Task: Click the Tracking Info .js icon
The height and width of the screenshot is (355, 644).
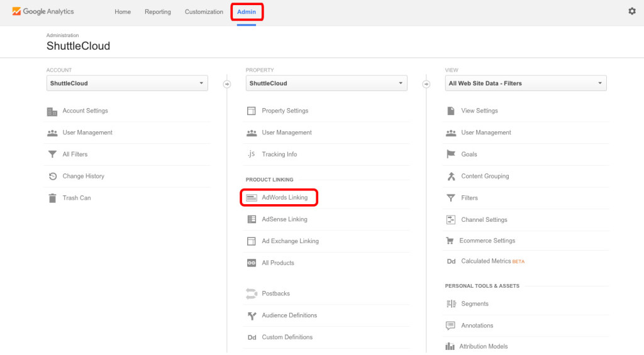Action: click(x=252, y=154)
